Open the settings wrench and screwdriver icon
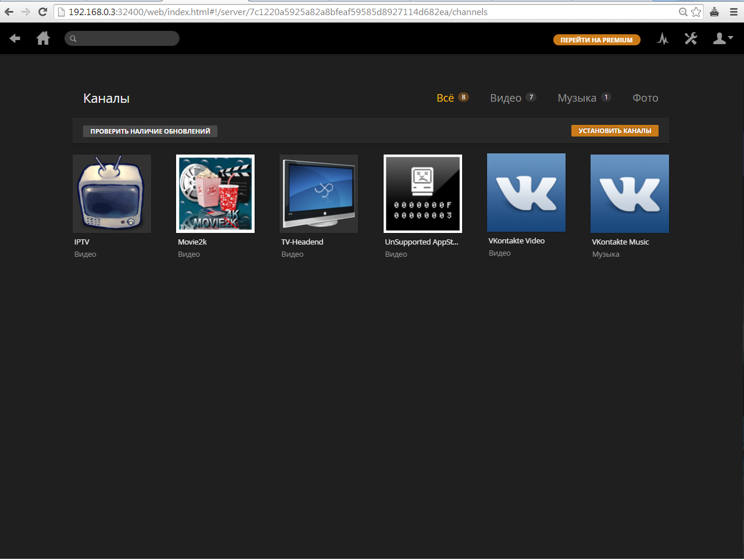Viewport: 744px width, 560px height. point(691,38)
